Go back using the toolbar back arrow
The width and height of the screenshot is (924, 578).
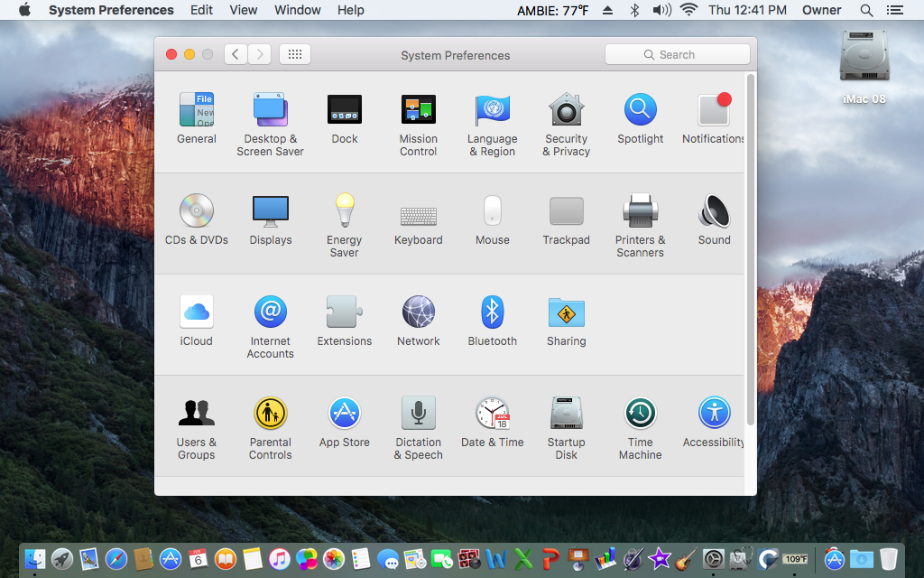236,54
